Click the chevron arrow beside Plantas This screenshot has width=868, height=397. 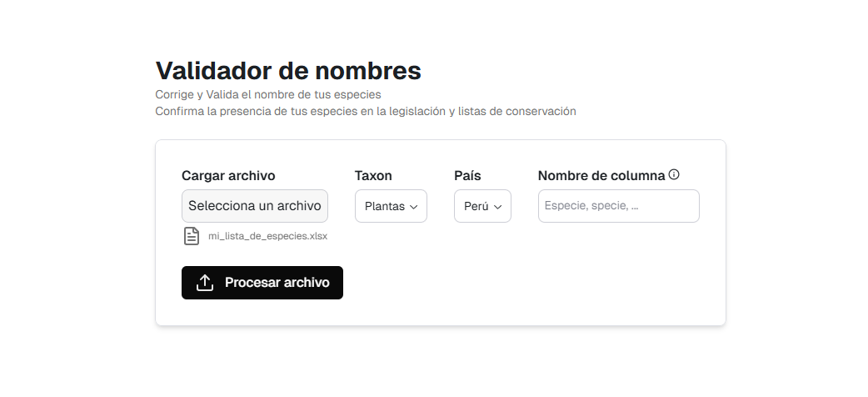pyautogui.click(x=413, y=207)
